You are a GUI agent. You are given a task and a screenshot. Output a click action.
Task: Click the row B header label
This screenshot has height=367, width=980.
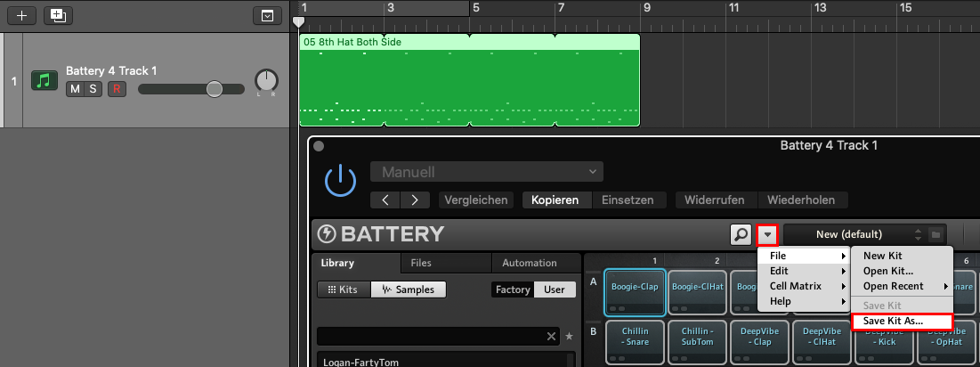(x=593, y=331)
